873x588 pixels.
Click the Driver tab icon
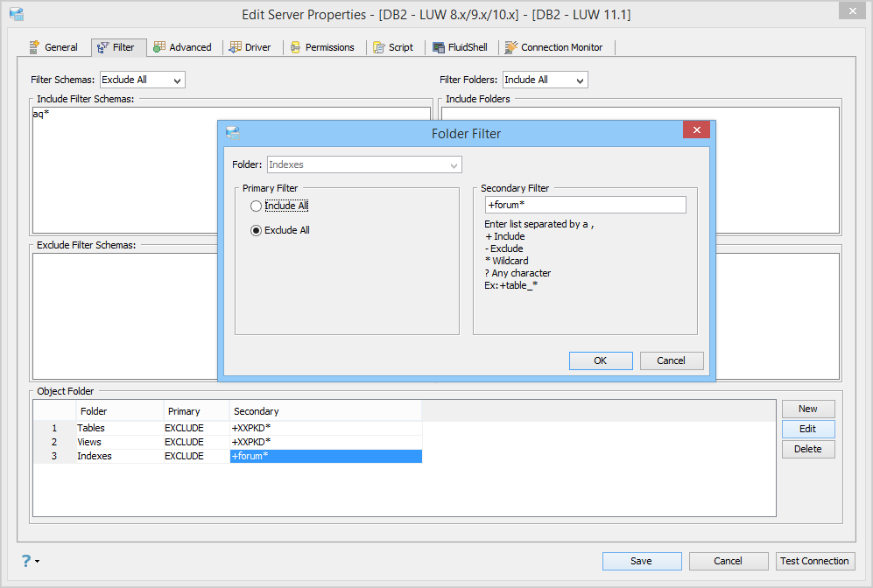[x=235, y=47]
